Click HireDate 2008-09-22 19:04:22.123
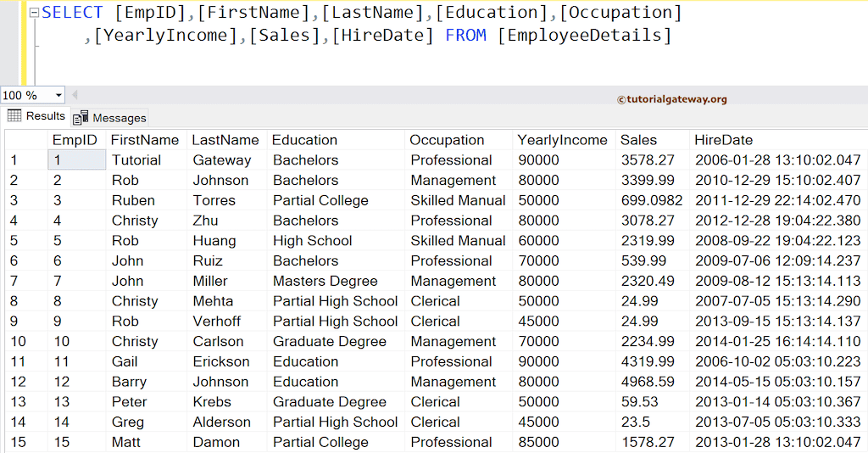Viewport: 868px width, 453px height. tap(779, 241)
